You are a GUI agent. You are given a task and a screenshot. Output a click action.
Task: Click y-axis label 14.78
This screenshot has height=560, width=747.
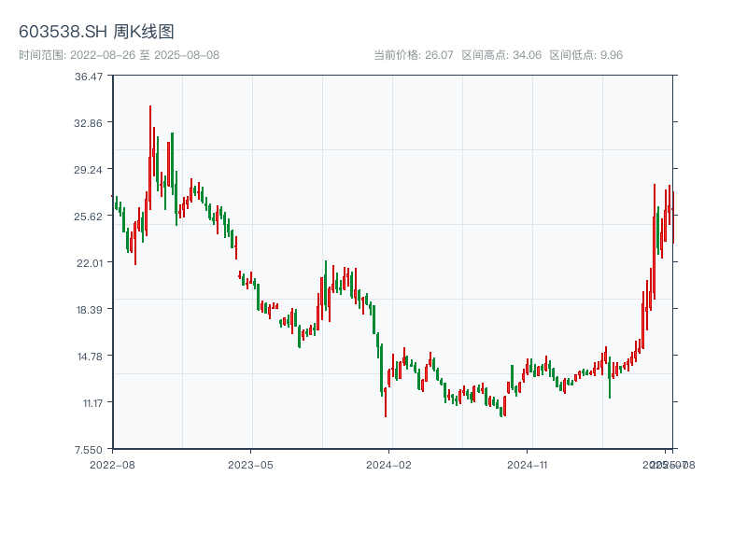[x=90, y=357]
